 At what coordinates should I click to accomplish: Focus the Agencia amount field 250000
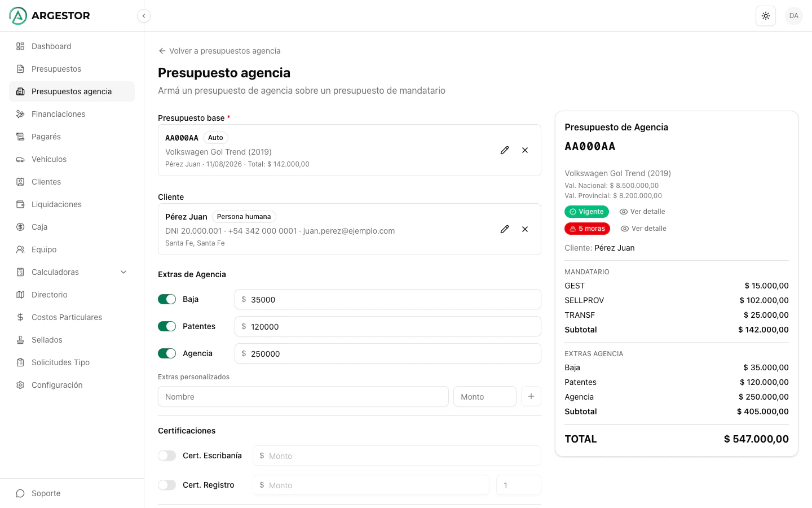point(388,353)
